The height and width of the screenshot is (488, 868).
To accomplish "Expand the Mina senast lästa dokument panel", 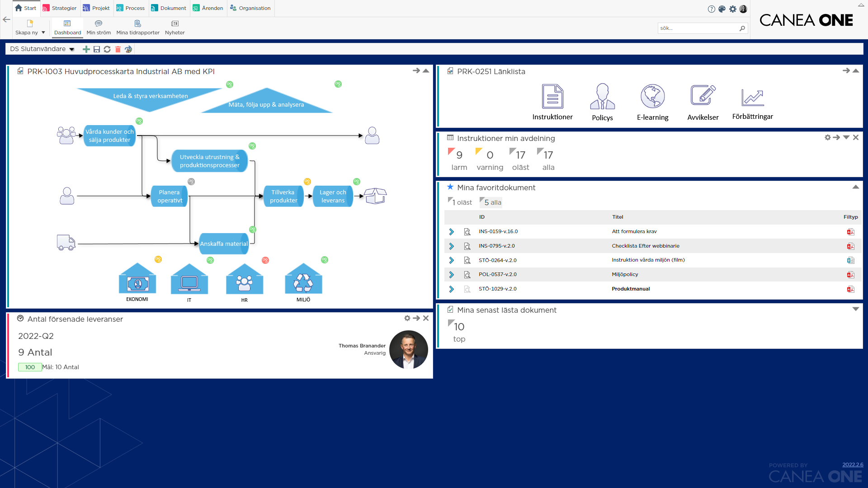I will pos(855,310).
